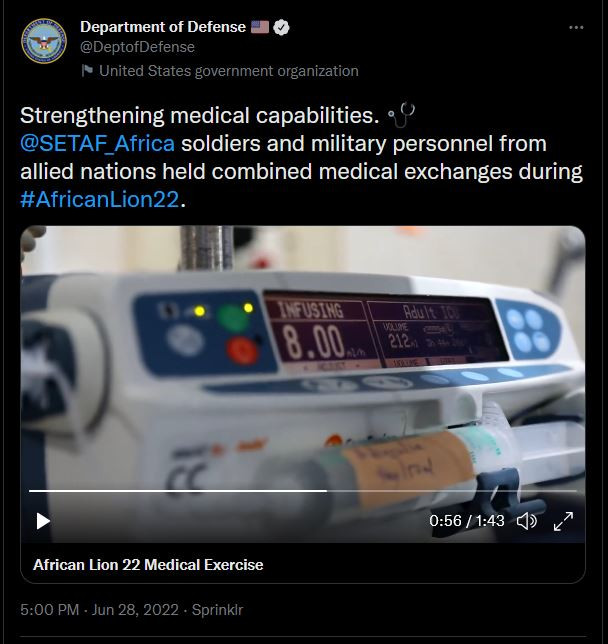Screen dimensions: 608x644
Task: Click the Department of Defense profile avatar
Action: point(43,41)
